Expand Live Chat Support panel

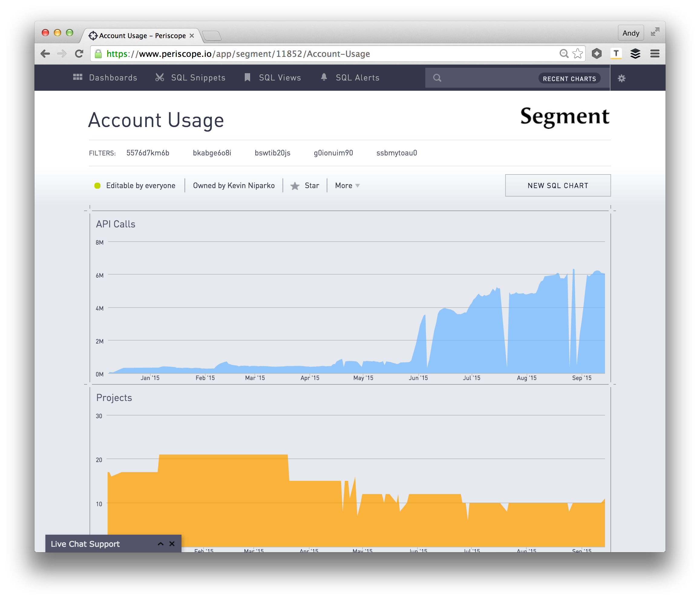160,544
